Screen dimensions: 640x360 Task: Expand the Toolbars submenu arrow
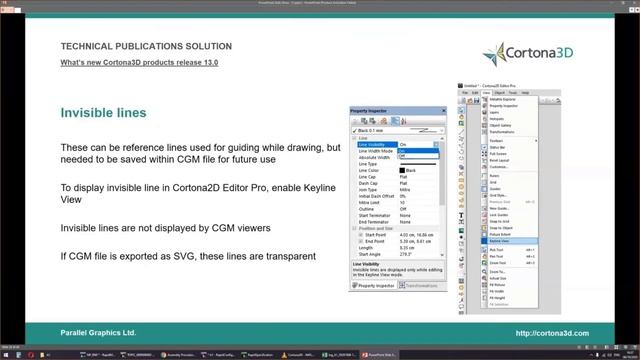[x=536, y=141]
